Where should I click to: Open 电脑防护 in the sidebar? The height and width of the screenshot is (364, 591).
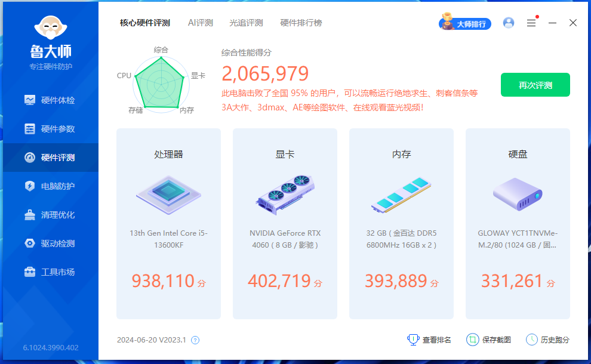point(51,186)
